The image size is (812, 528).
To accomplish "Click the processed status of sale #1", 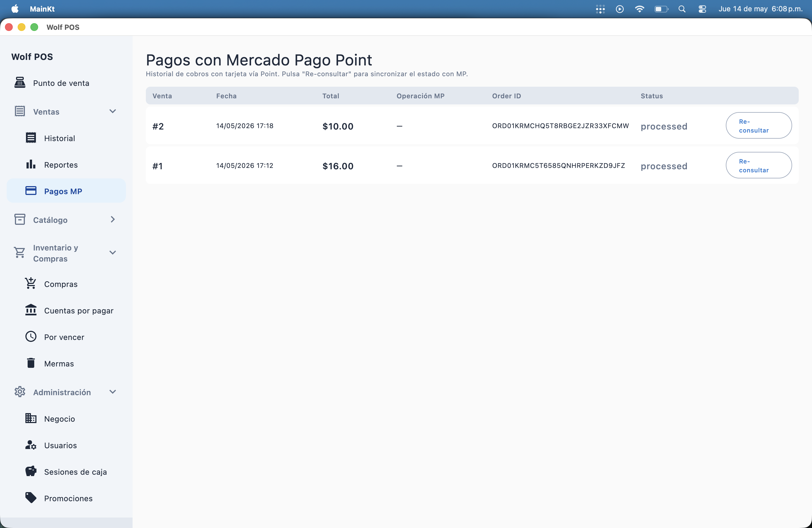I will (664, 167).
